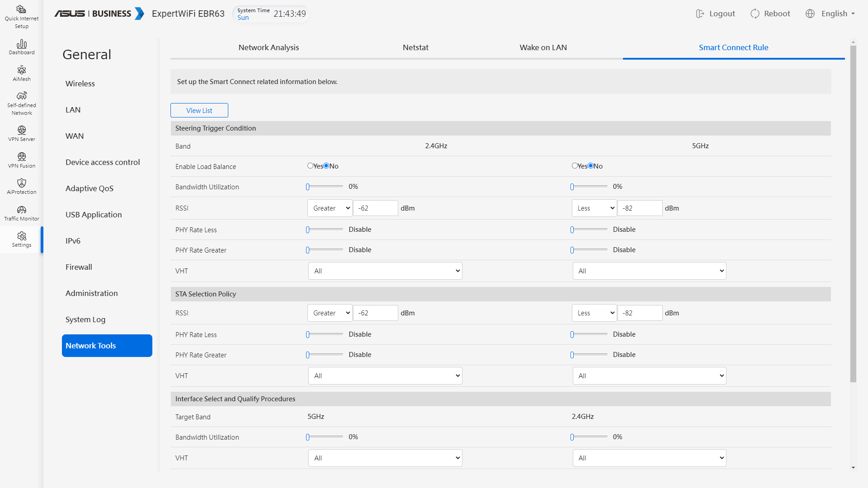The width and height of the screenshot is (868, 488).
Task: Open the Quick Internet Setup icon
Action: pyautogui.click(x=21, y=9)
